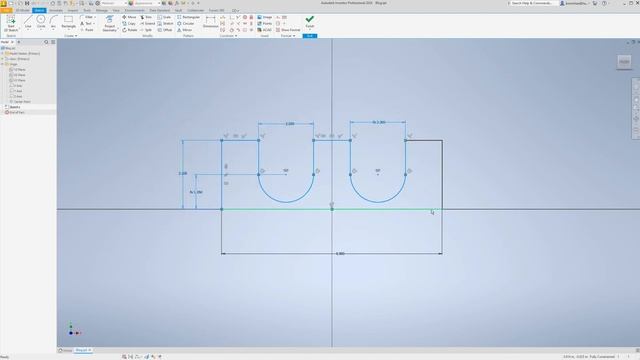
Task: Select the Rotate tool
Action: (x=130, y=30)
